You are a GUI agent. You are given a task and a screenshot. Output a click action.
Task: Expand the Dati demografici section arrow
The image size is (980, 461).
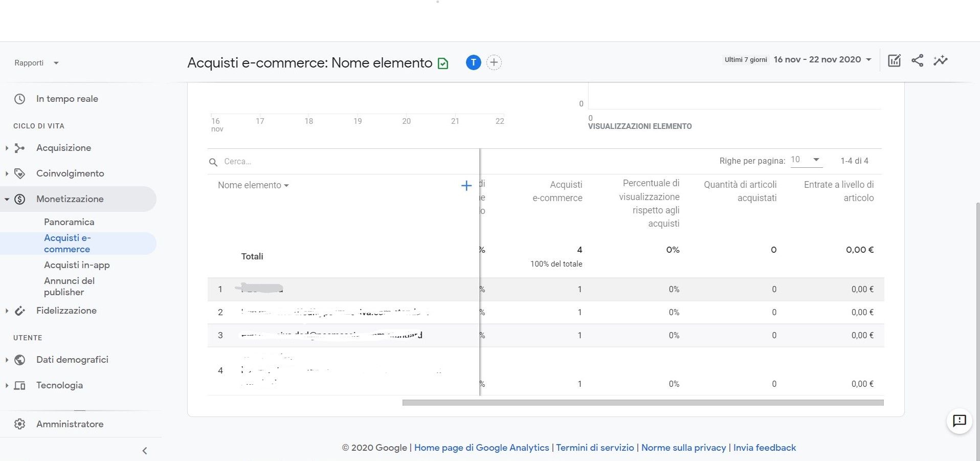point(7,360)
